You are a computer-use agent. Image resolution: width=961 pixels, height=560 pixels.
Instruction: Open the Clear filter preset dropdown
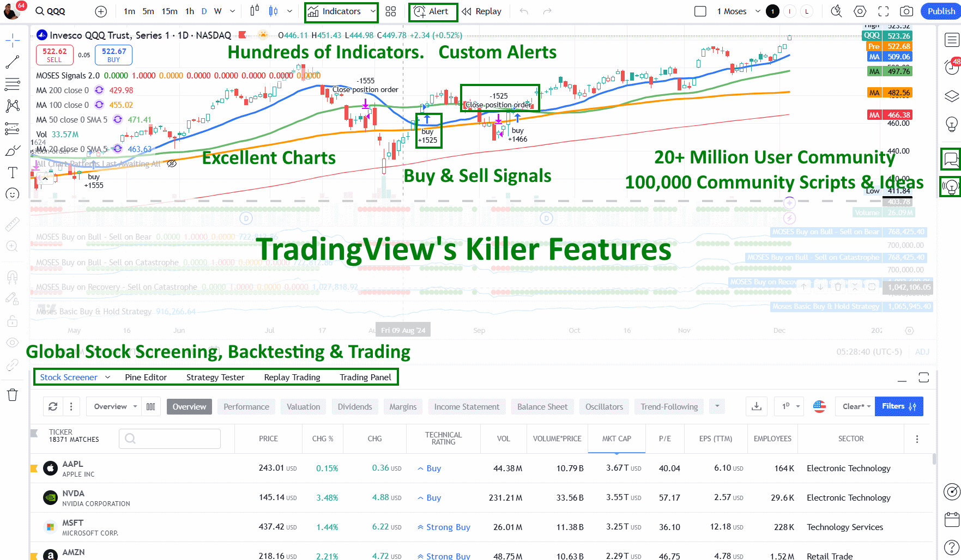pos(856,406)
